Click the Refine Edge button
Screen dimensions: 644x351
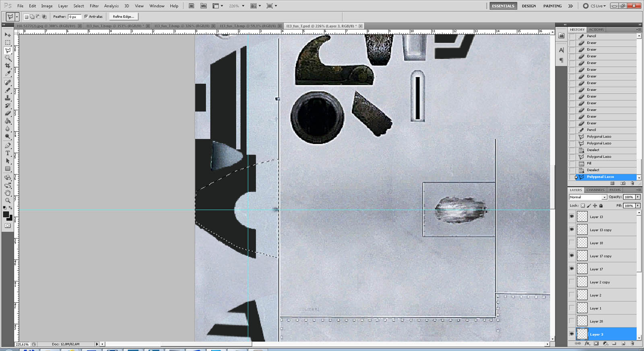point(124,16)
